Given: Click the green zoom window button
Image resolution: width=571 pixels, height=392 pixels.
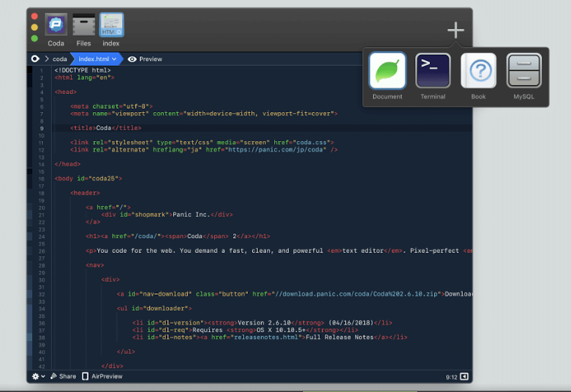Looking at the screenshot, I should tap(34, 38).
